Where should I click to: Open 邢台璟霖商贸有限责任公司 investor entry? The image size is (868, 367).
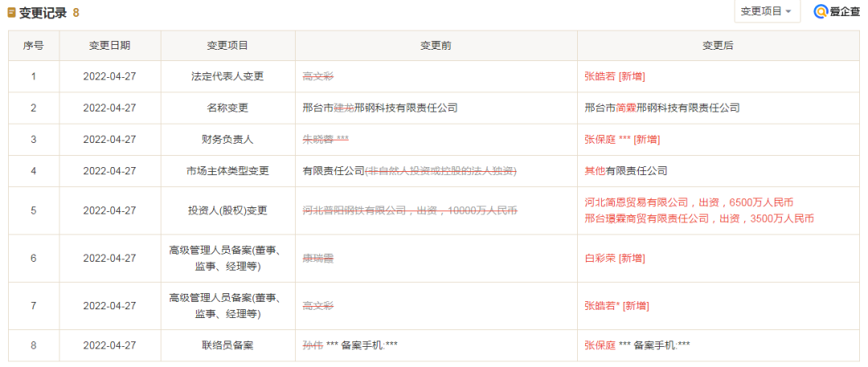tap(699, 218)
